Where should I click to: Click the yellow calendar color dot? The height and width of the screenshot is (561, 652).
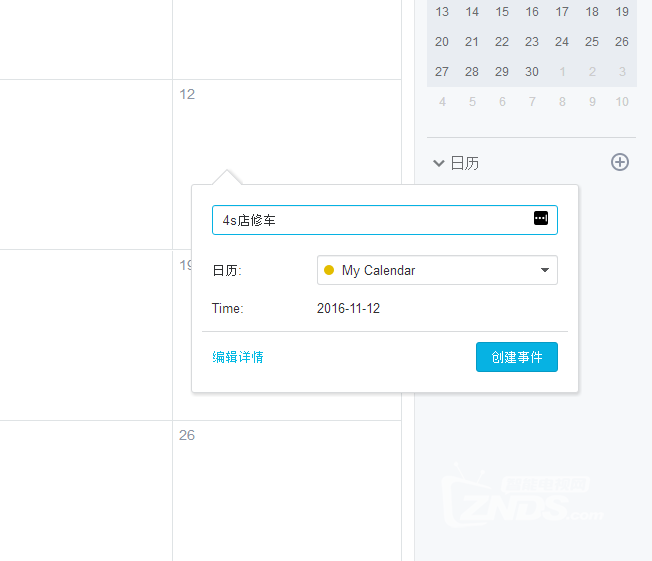[x=329, y=270]
